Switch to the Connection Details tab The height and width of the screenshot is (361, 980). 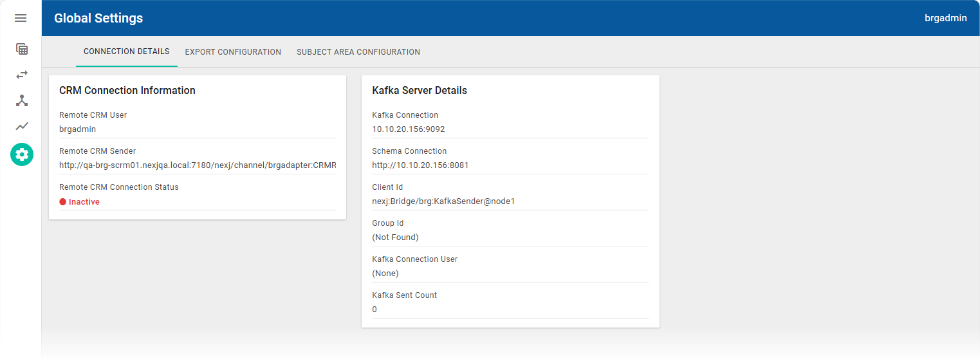[x=126, y=51]
